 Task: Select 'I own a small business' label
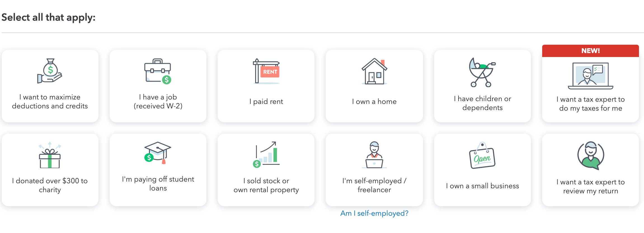(483, 186)
